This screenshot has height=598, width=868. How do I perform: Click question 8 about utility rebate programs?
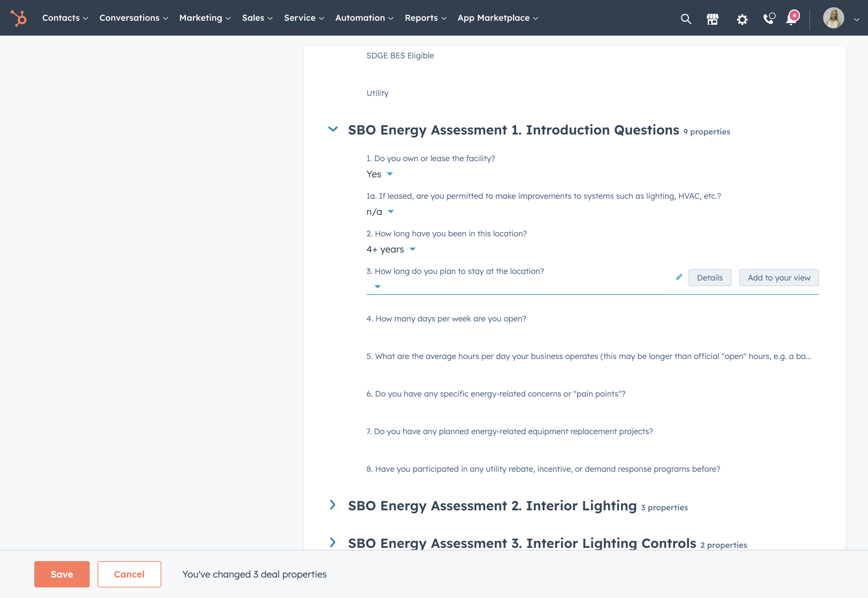tap(543, 469)
